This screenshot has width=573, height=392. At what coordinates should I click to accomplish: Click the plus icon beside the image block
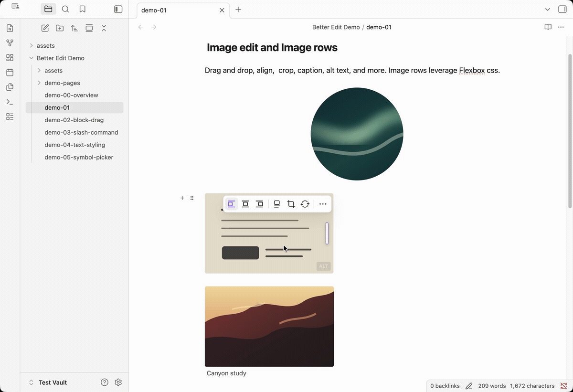point(182,198)
